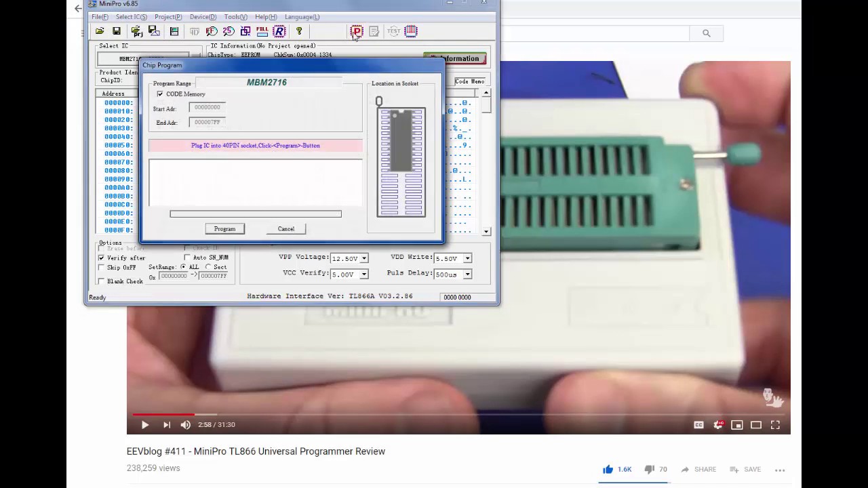The width and height of the screenshot is (868, 488).
Task: Click the YouTube search magnifier button
Action: (707, 33)
